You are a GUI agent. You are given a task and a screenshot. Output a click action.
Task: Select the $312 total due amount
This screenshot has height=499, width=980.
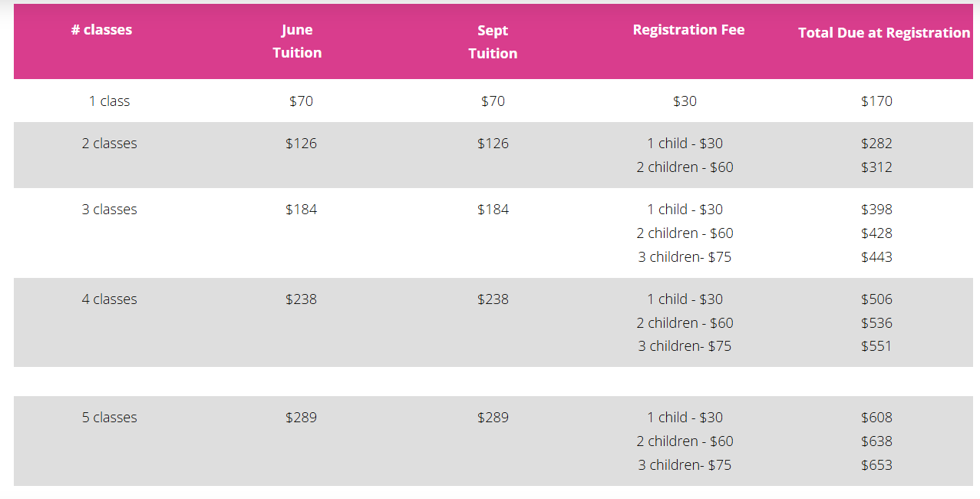coord(876,167)
